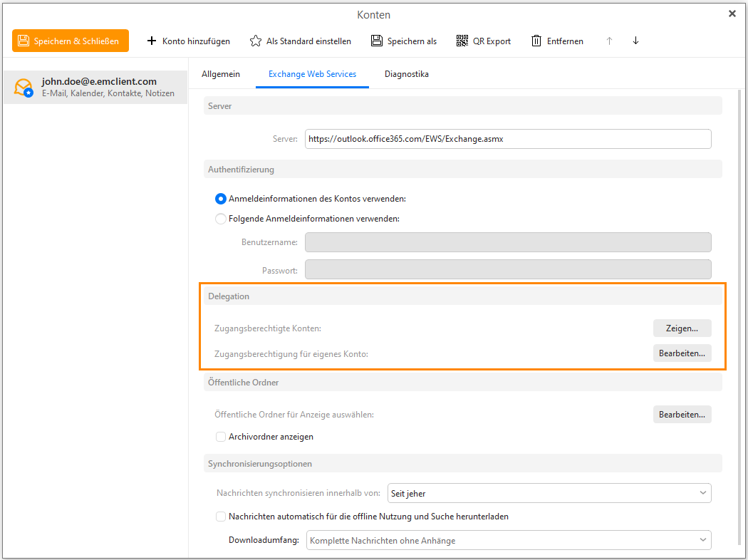Screen dimensions: 748x560
Task: Open the Seit jeher synchronization dropdown
Action: tap(549, 493)
